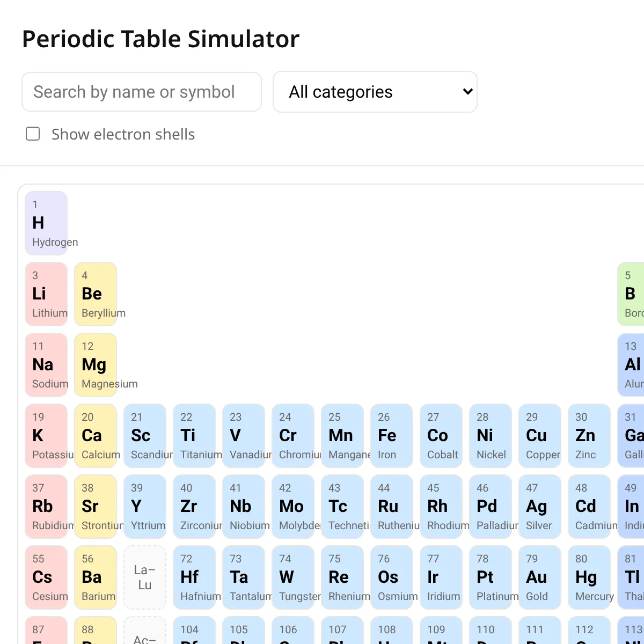Enable the Show electron shells checkbox

pos(33,134)
